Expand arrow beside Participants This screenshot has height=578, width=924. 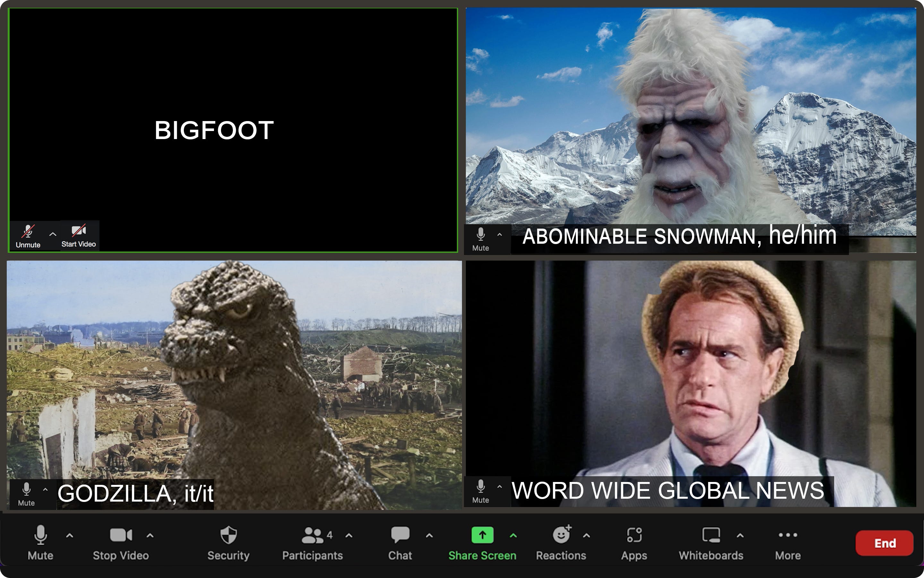click(x=349, y=536)
